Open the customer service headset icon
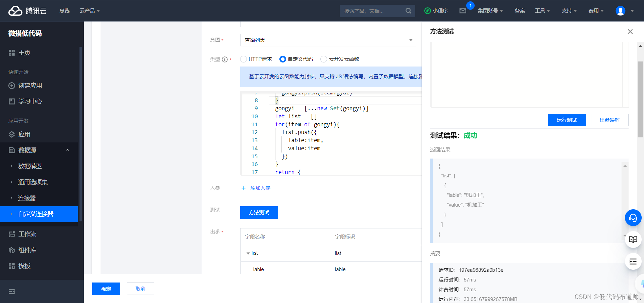This screenshot has width=644, height=303. (x=633, y=218)
